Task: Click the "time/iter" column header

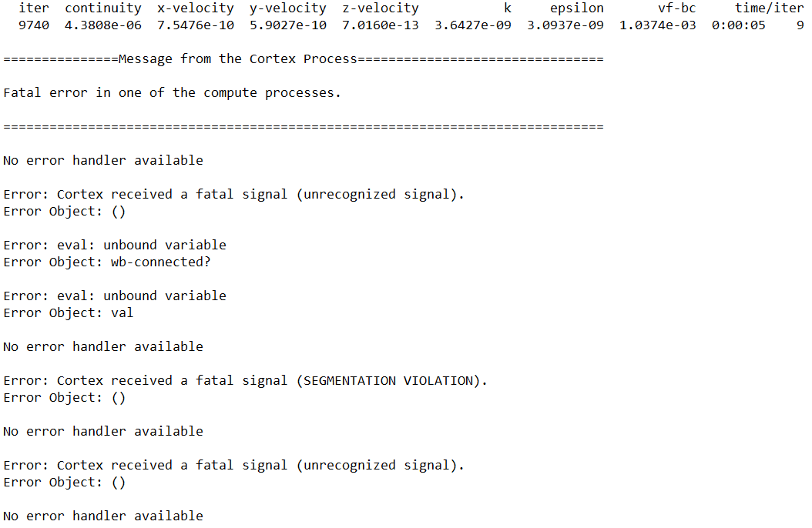Action: (770, 8)
